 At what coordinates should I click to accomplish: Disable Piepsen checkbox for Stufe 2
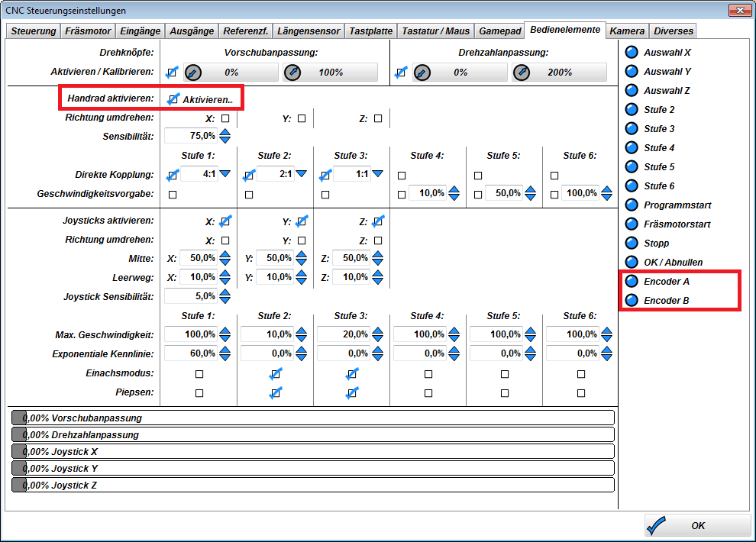(x=276, y=393)
